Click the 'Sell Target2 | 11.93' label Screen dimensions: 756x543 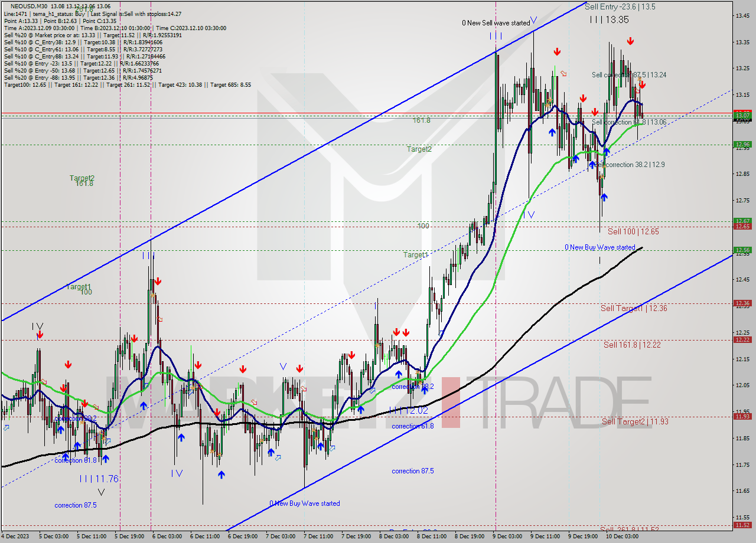[635, 421]
